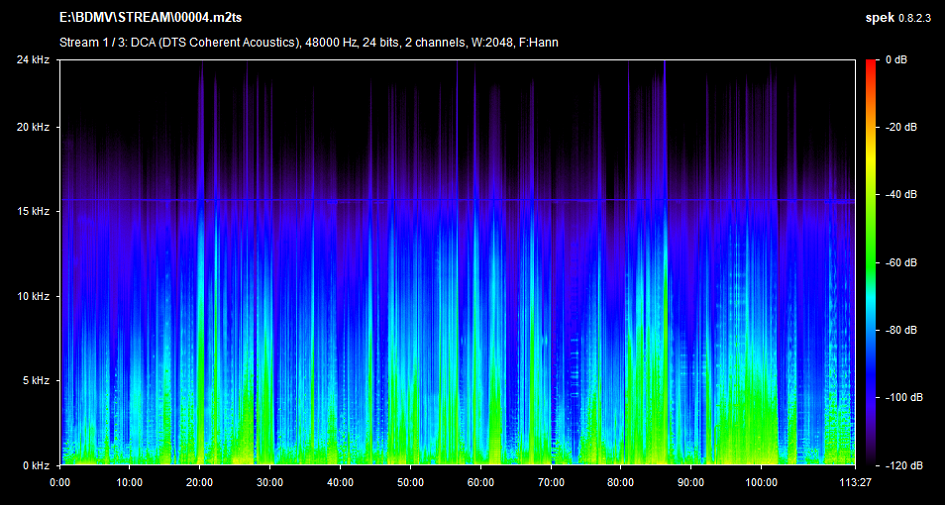The width and height of the screenshot is (945, 505).
Task: Click the red top of the dB color bar
Action: coord(873,65)
